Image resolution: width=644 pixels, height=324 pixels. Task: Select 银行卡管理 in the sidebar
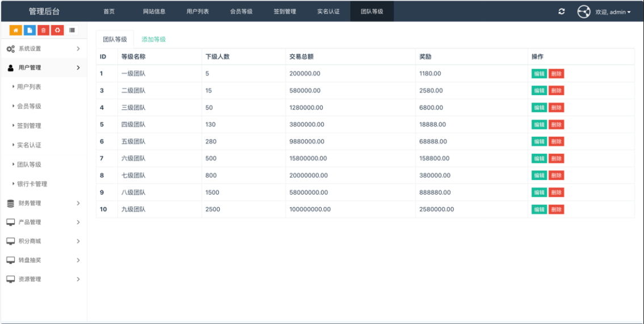click(x=32, y=184)
